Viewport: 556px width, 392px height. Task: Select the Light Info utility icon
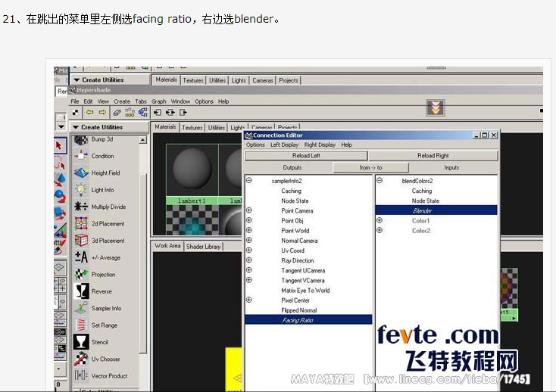pyautogui.click(x=81, y=190)
